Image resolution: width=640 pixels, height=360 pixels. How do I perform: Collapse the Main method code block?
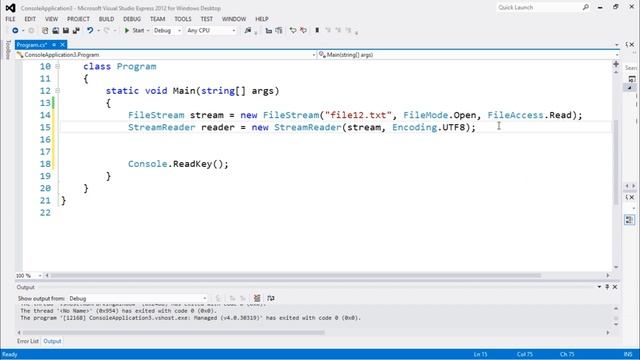pyautogui.click(x=58, y=91)
